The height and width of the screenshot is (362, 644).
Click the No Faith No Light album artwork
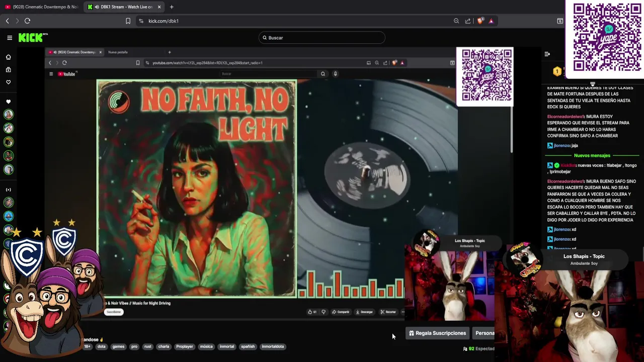197,188
